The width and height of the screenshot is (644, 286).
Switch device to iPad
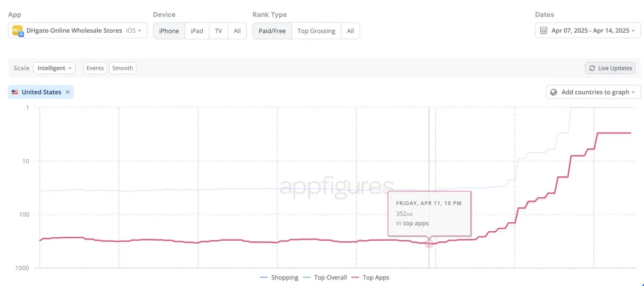pos(197,31)
